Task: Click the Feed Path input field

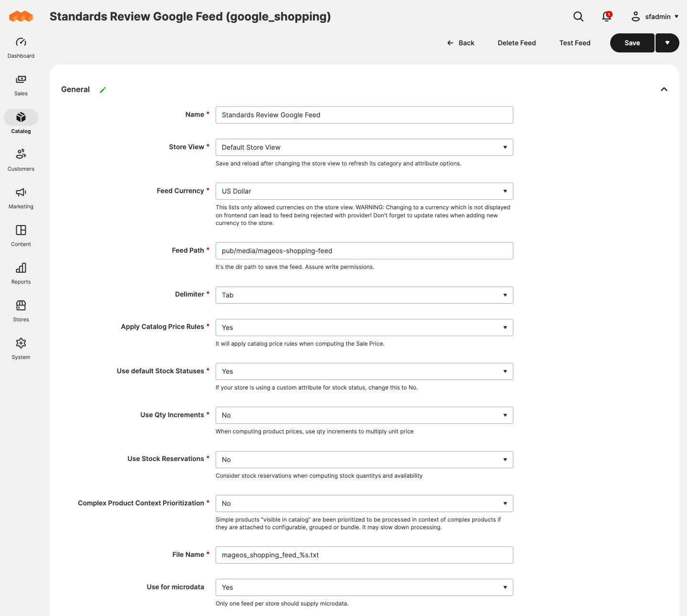Action: coord(364,251)
